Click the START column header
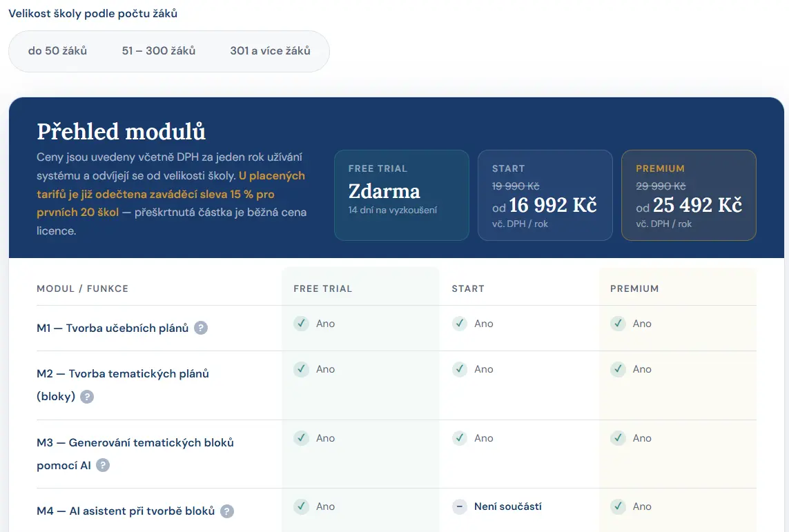Image resolution: width=789 pixels, height=532 pixels. pyautogui.click(x=468, y=288)
